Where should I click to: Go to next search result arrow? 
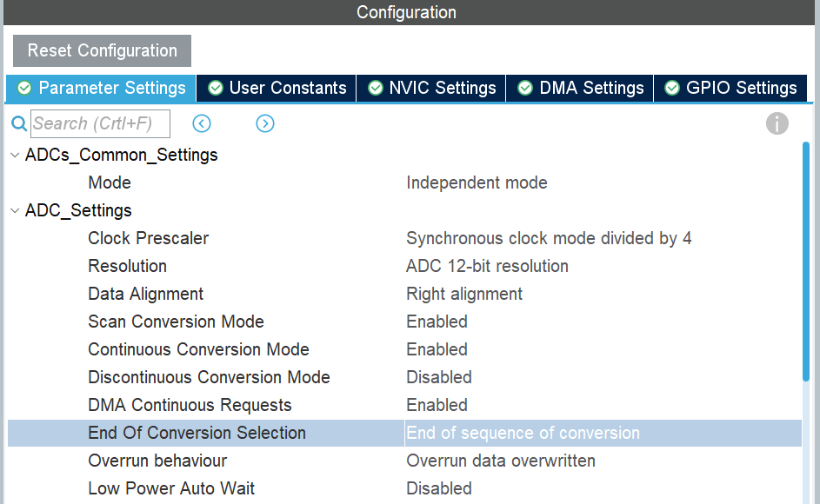pyautogui.click(x=265, y=123)
